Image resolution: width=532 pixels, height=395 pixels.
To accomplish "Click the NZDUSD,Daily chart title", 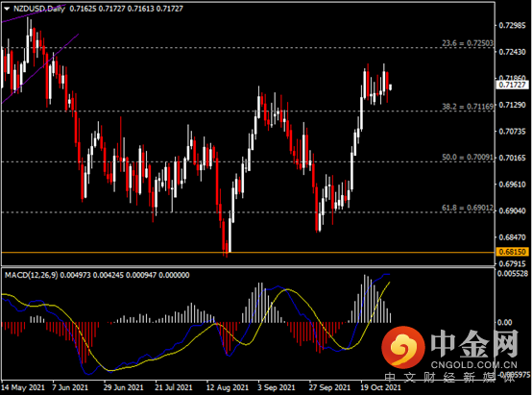I will point(39,9).
